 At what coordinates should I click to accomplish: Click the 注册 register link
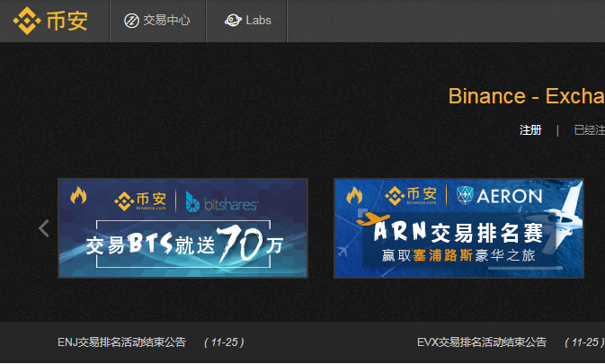[530, 130]
